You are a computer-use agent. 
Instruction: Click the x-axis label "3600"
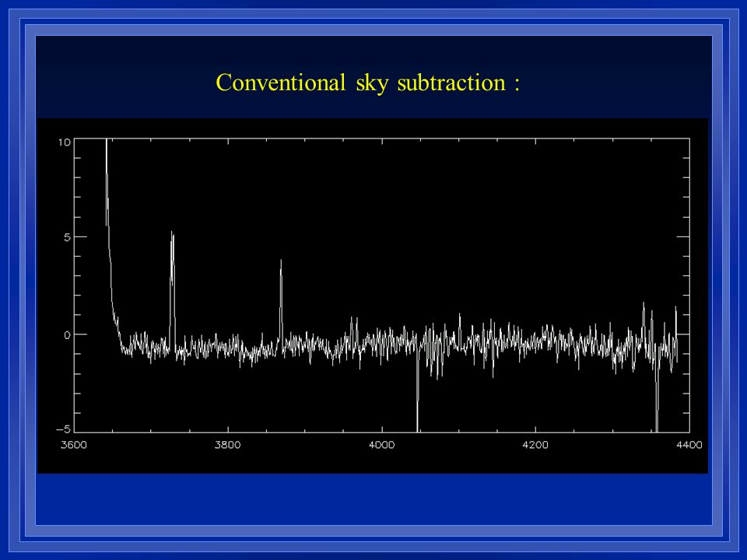click(74, 445)
